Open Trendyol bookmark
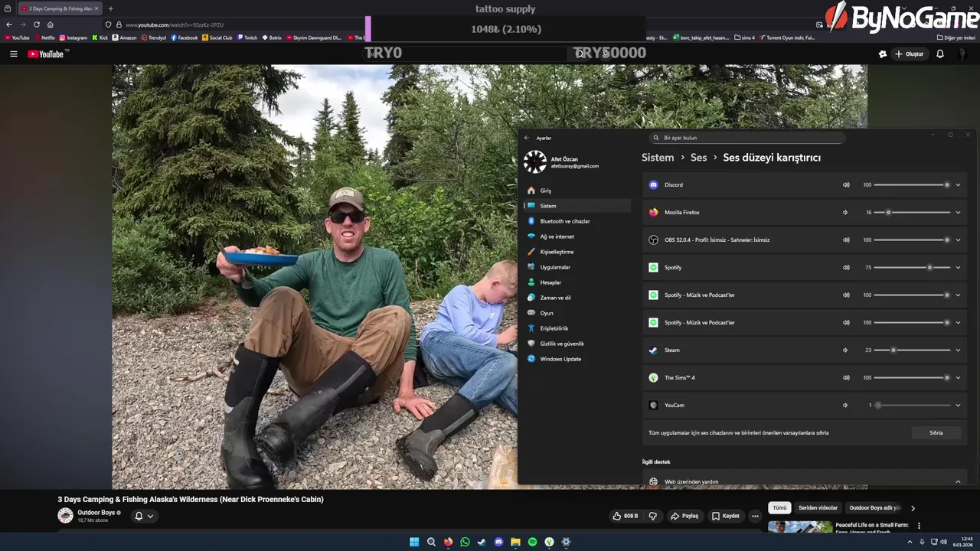 point(154,37)
